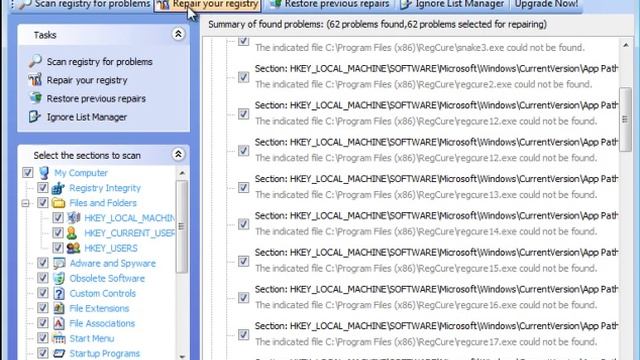Click the Repair your registry toolbar icon
This screenshot has height=360, width=640.
click(163, 4)
